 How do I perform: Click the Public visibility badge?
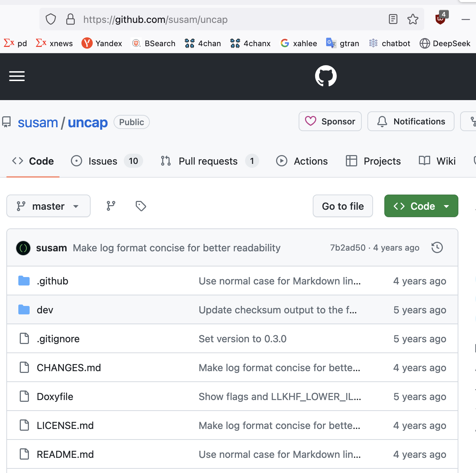[x=132, y=122]
